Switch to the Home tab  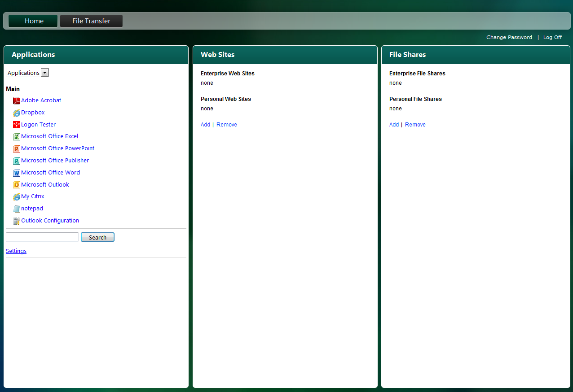33,21
